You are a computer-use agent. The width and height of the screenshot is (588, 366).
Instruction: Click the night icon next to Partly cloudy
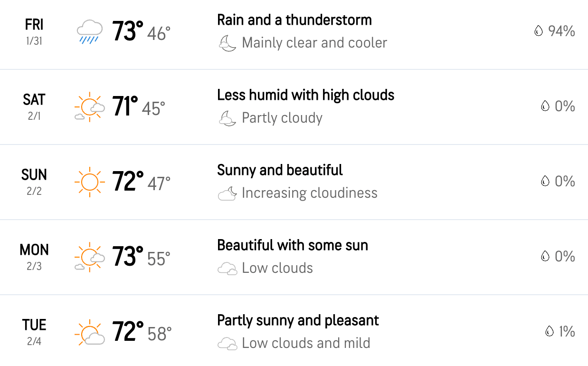point(227,118)
